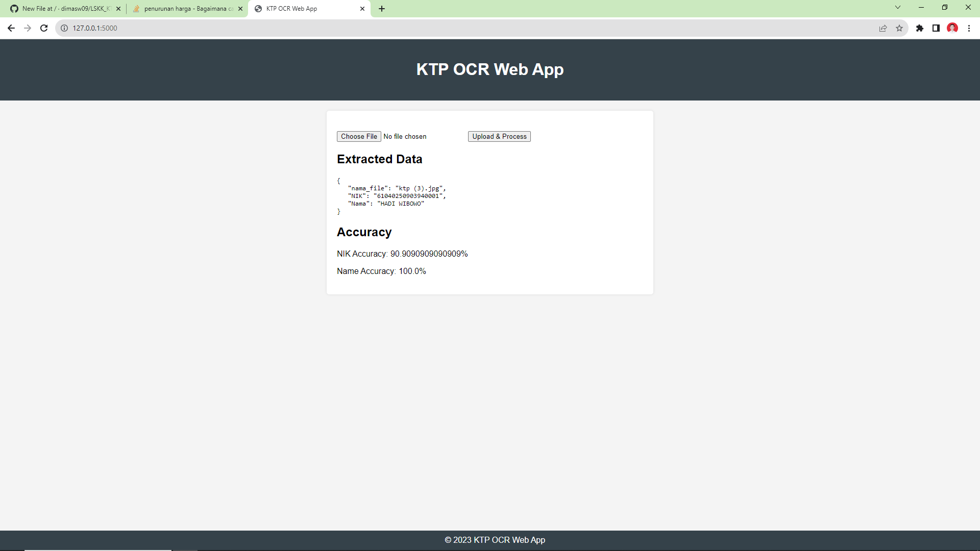Reload the current page
The height and width of the screenshot is (551, 980).
[x=44, y=28]
